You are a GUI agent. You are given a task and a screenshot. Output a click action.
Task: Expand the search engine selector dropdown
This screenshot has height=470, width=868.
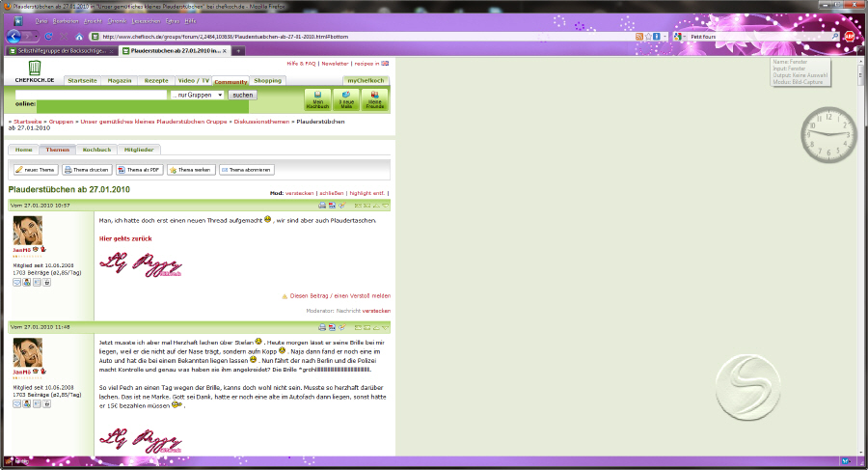tap(686, 37)
